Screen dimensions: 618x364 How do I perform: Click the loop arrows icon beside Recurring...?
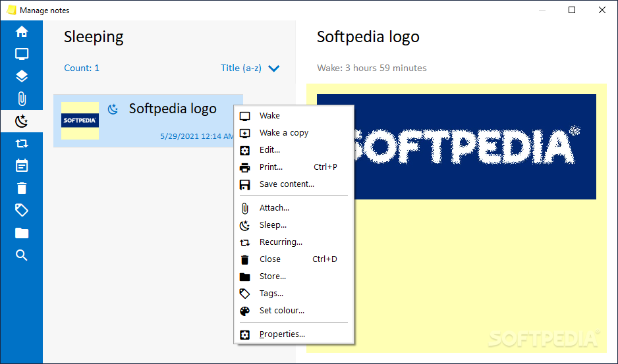[x=244, y=243]
